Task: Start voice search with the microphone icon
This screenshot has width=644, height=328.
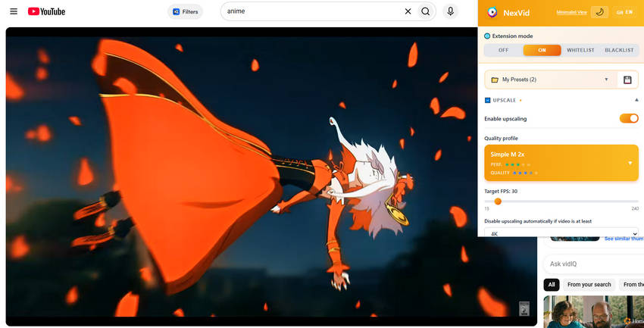Action: (x=451, y=11)
